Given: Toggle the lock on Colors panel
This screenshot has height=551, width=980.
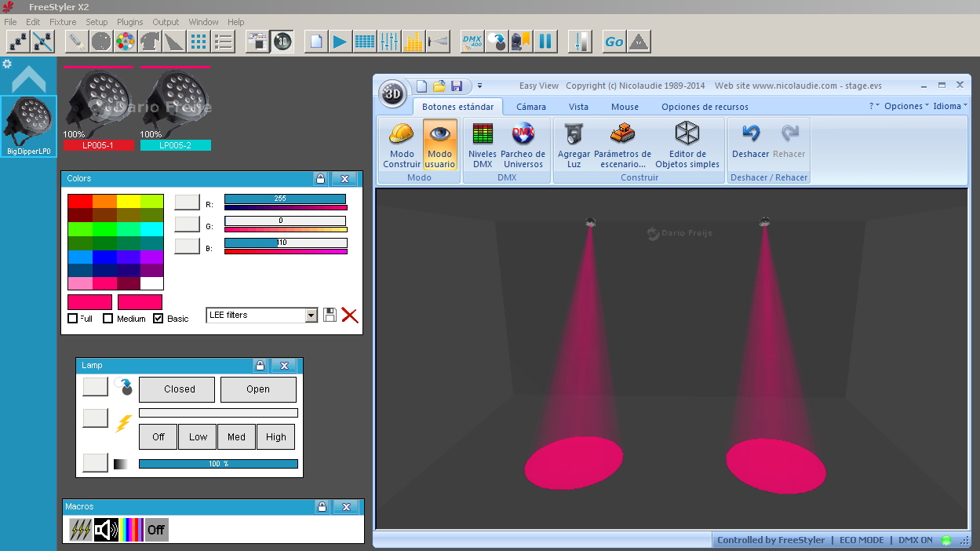Looking at the screenshot, I should [320, 179].
